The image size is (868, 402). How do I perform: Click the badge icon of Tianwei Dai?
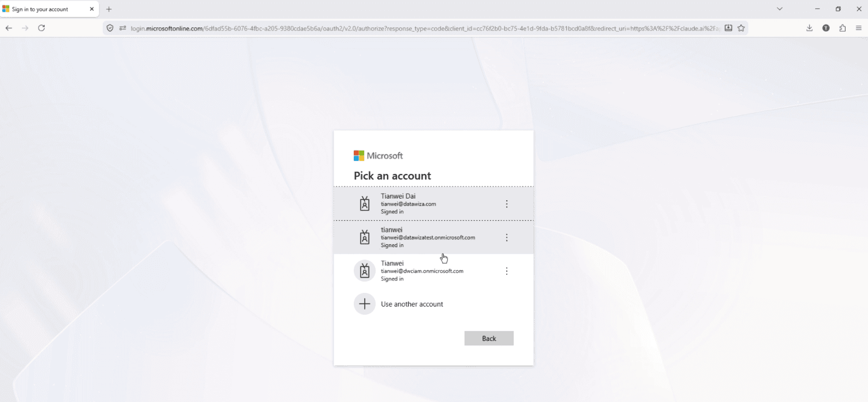pyautogui.click(x=365, y=204)
